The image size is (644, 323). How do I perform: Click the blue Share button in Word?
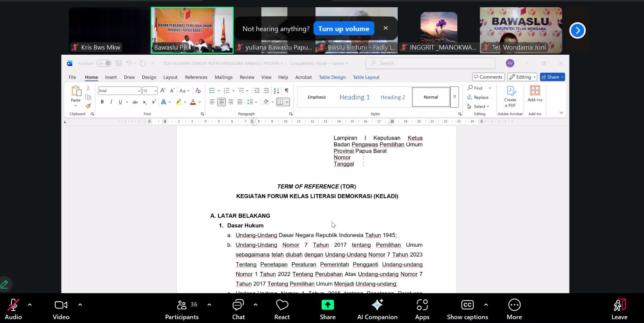click(x=552, y=77)
